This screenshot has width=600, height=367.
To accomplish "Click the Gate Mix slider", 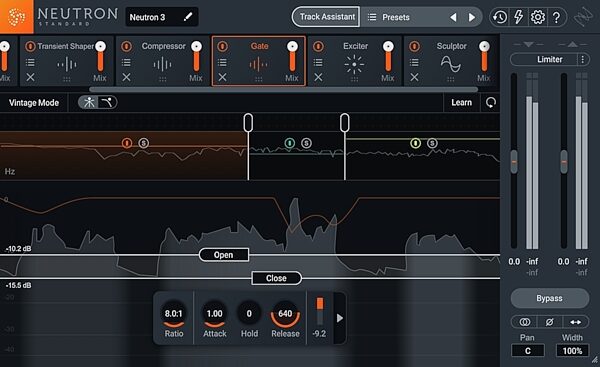I will tap(292, 57).
